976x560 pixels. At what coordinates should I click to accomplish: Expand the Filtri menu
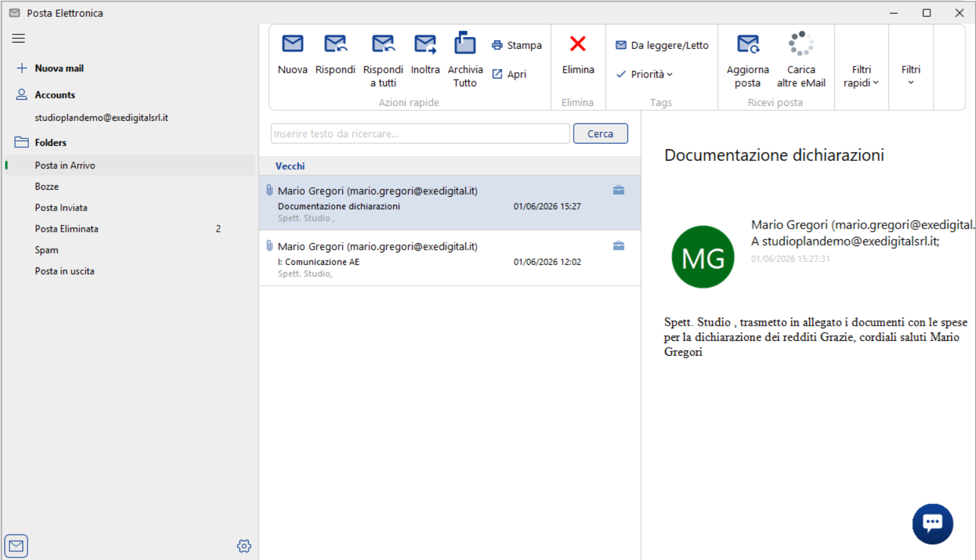[911, 75]
